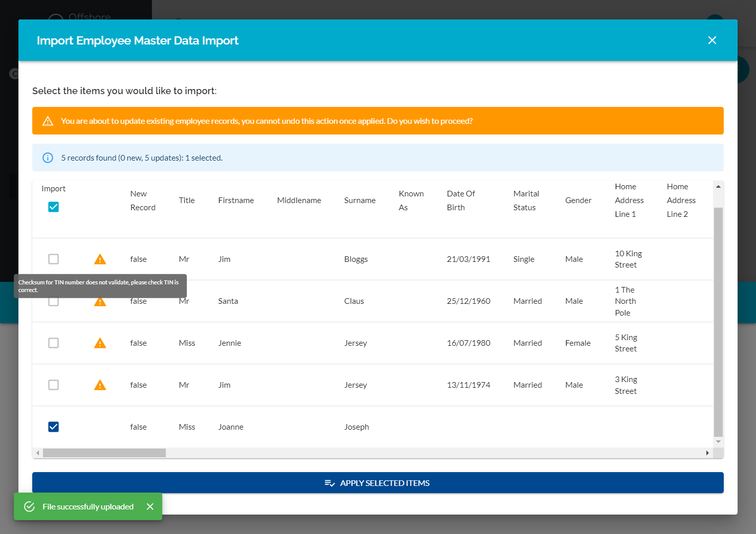Check the import box for Jim Bloggs
The image size is (756, 534).
pos(53,259)
